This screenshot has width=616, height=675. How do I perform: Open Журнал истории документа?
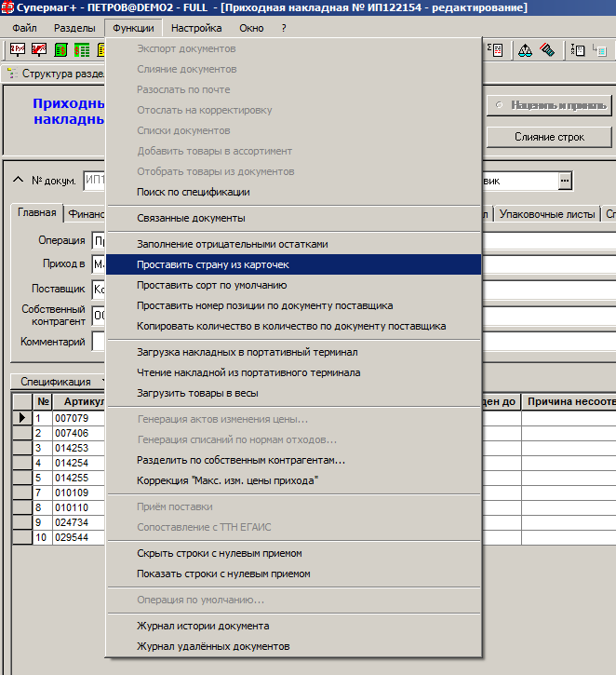[293, 626]
